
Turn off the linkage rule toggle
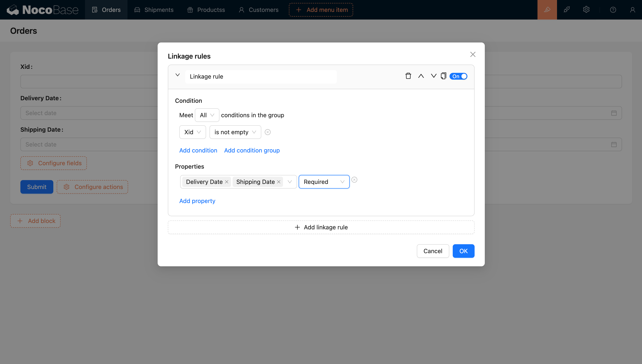[x=458, y=76]
